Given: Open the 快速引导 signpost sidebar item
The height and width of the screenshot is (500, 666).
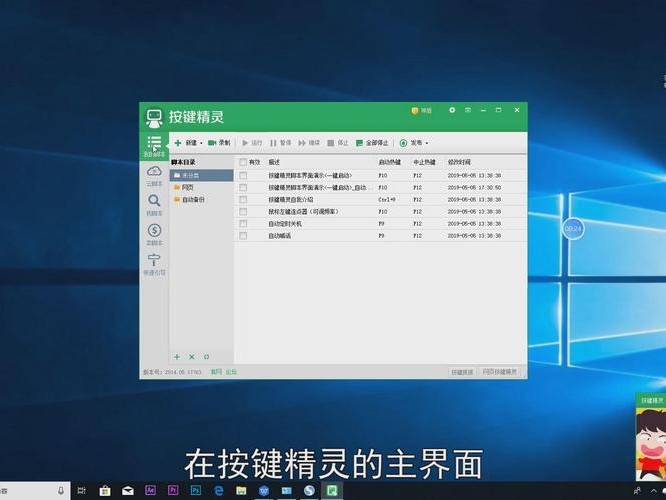Looking at the screenshot, I should click(154, 265).
